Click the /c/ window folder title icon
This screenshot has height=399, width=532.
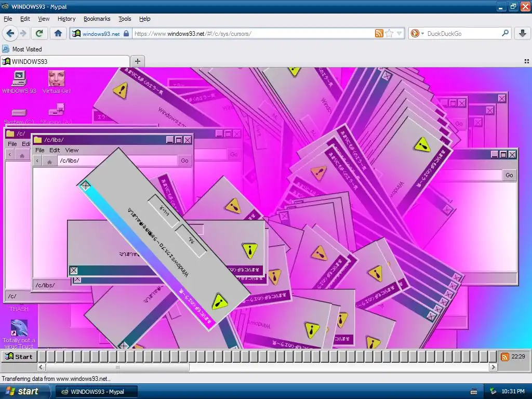tap(10, 134)
